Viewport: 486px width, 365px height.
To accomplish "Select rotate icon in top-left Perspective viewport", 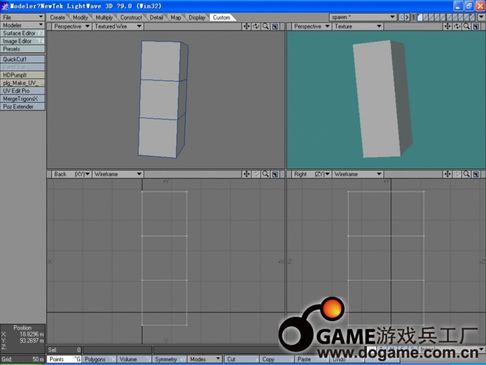I will [256, 26].
